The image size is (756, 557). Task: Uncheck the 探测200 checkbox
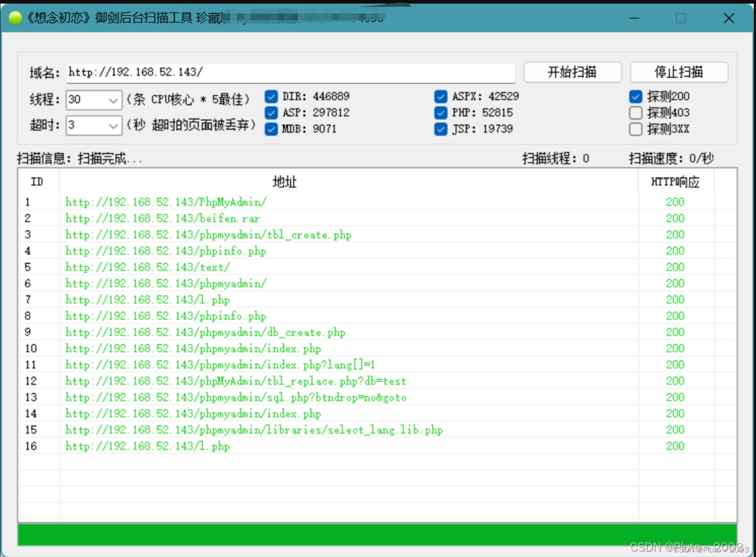coord(636,97)
